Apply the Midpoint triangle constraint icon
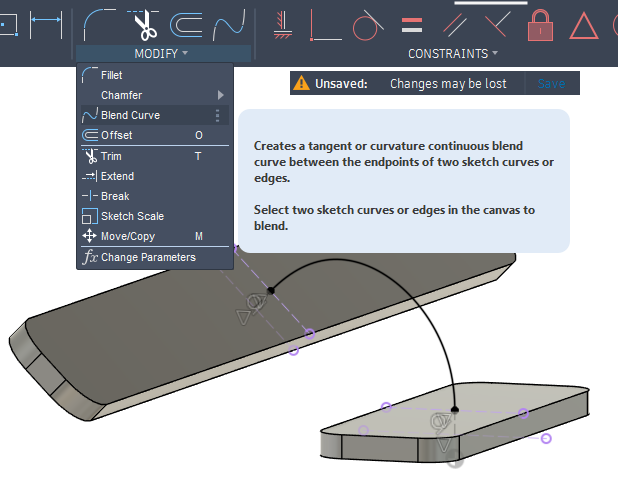 (x=584, y=26)
